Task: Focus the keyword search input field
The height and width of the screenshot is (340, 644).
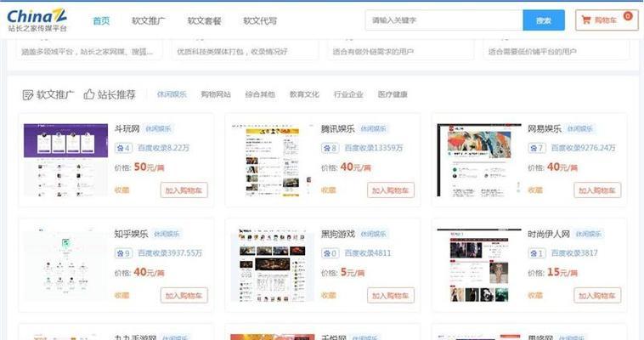Action: coord(444,20)
